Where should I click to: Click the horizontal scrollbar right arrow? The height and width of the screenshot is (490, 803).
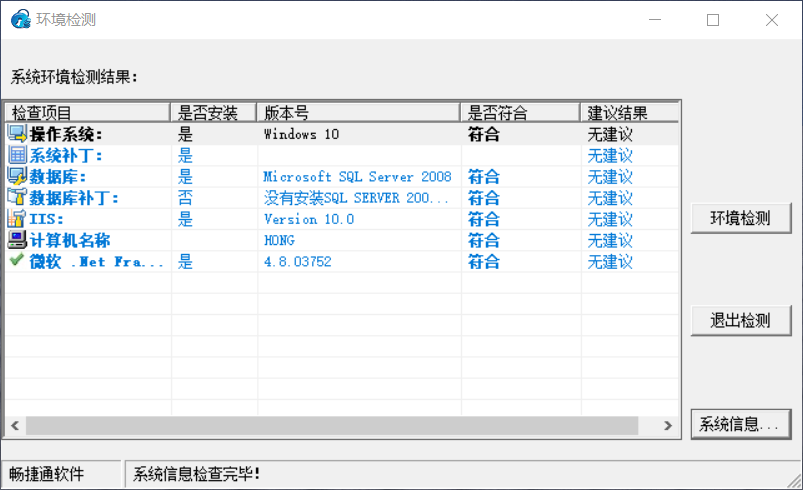point(668,425)
